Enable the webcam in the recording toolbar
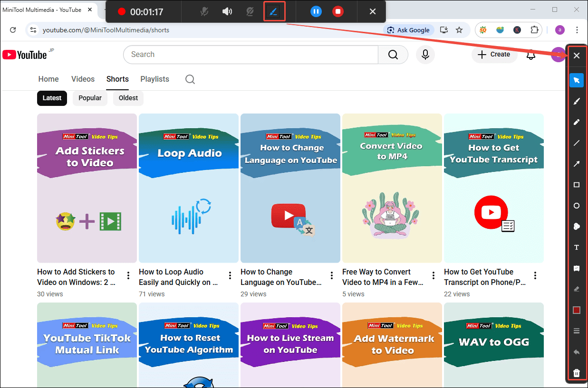Screen dimensions: 588x388 [x=250, y=11]
